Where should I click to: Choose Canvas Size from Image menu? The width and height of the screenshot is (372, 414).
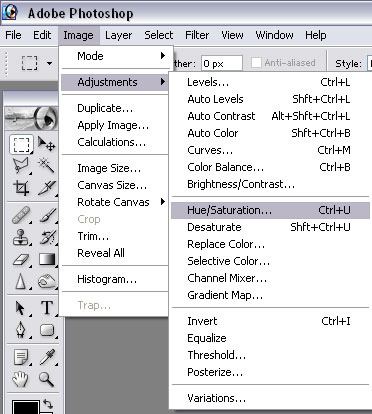click(115, 185)
